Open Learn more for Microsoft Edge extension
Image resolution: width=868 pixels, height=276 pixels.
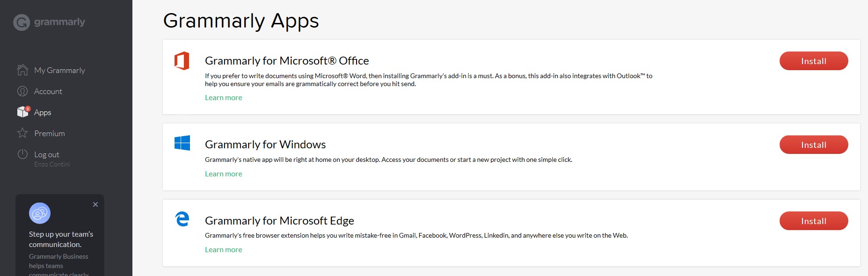coord(224,249)
